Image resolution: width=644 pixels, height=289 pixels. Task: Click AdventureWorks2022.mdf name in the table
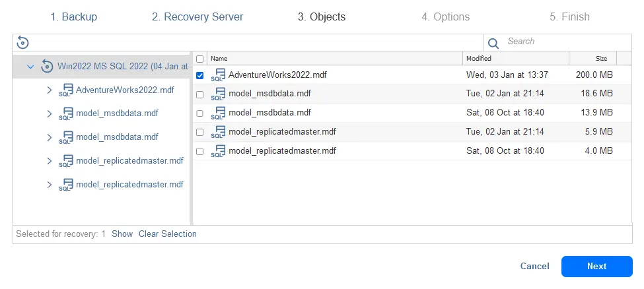click(x=277, y=75)
